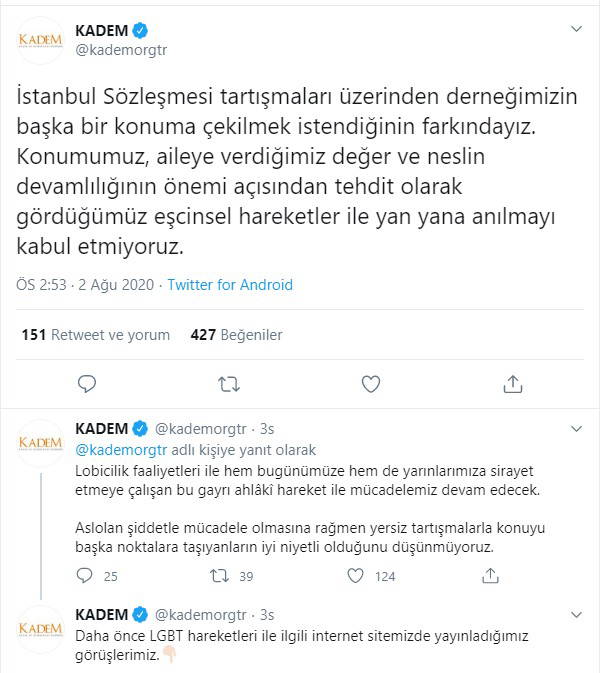The height and width of the screenshot is (673, 605).
Task: Like the main KADEM tweet
Action: coord(370,383)
